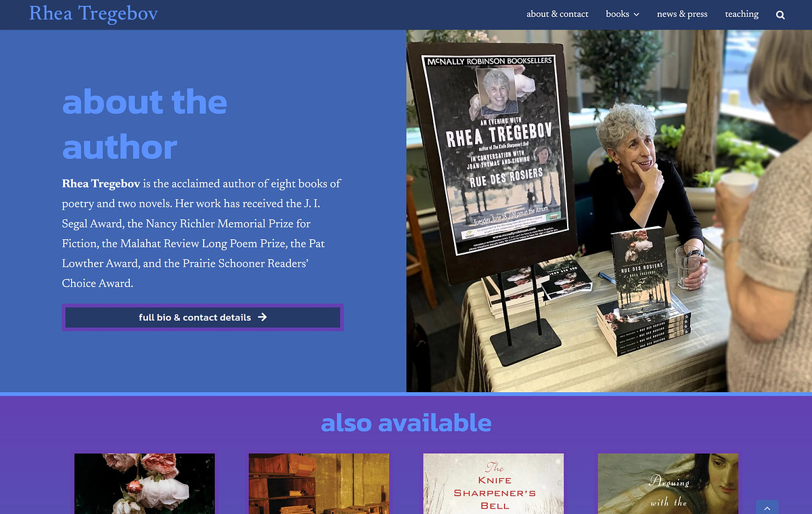Click the about the author heading

[144, 125]
